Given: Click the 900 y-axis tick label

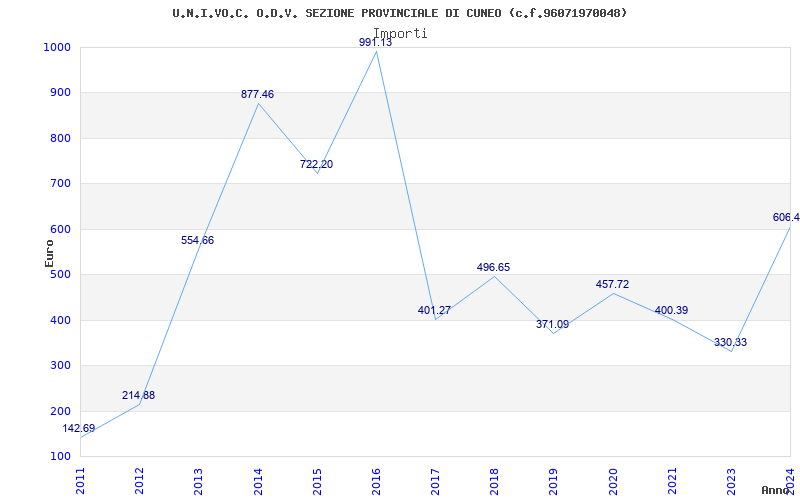Looking at the screenshot, I should [60, 93].
